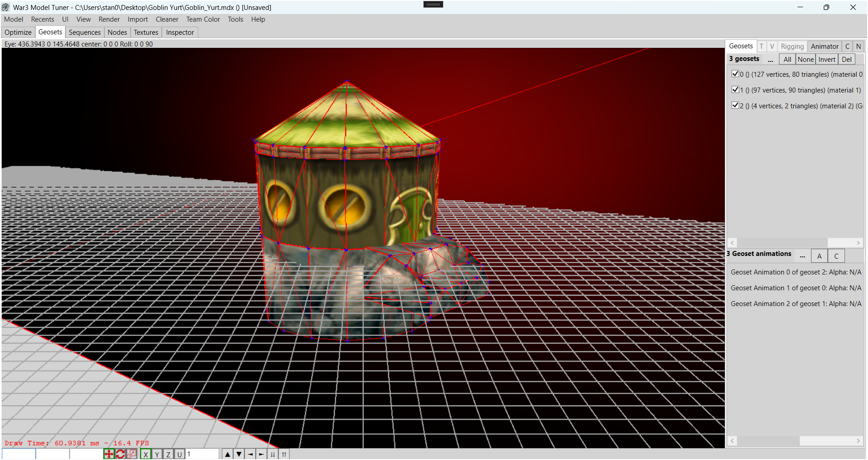Viewport: 868px width, 460px height.
Task: Toggle the Z axis constraint button
Action: [168, 454]
